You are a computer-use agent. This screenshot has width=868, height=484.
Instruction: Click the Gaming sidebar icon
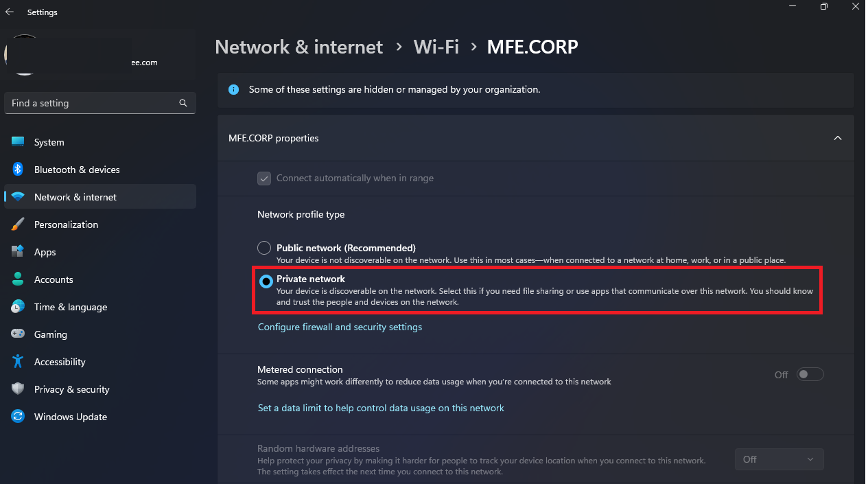[19, 334]
